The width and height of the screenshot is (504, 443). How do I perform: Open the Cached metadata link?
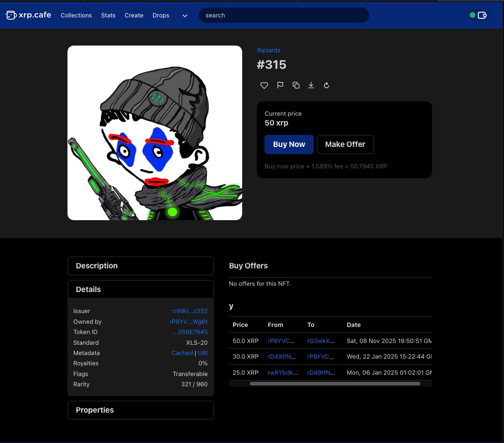pos(182,353)
